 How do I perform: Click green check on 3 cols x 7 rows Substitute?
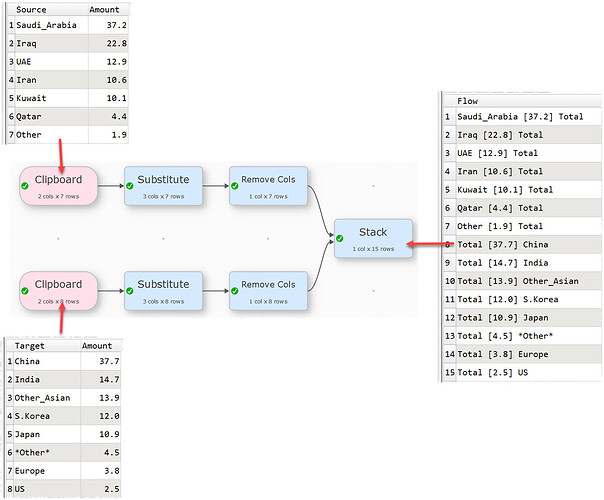tap(130, 186)
